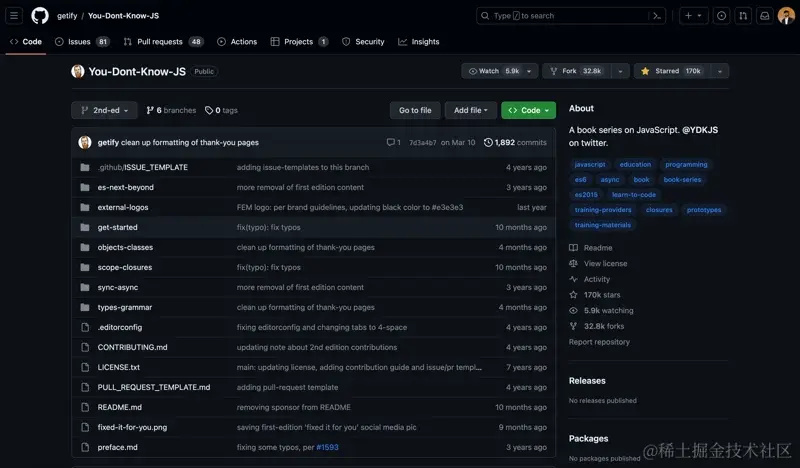Open the pull requests shortcut icon in header
Viewport: 800px width, 468px height.
[743, 16]
